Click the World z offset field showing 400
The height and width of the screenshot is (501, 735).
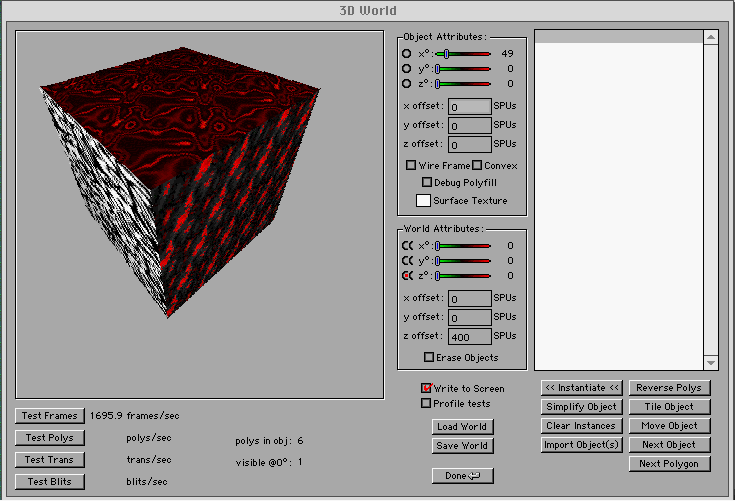(470, 336)
